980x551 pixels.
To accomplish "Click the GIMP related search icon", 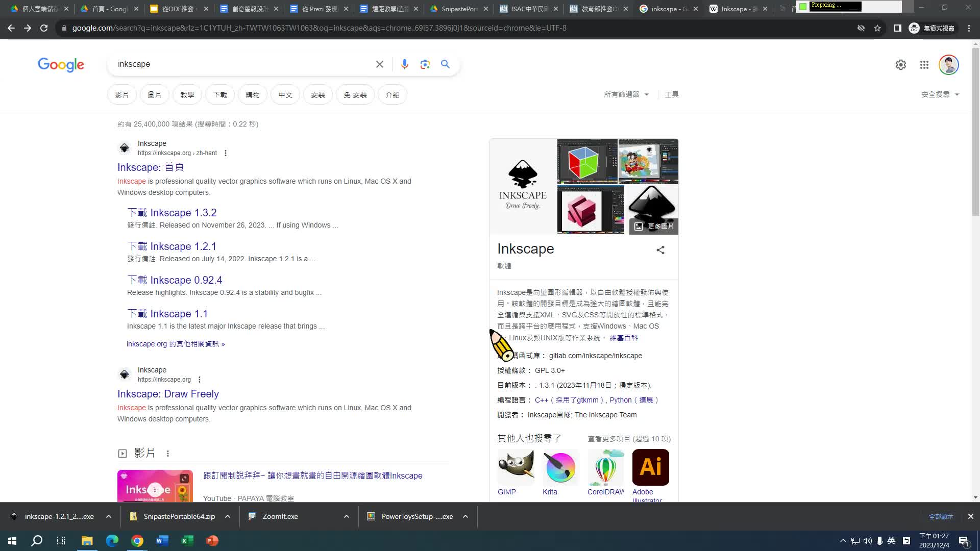I will point(516,467).
